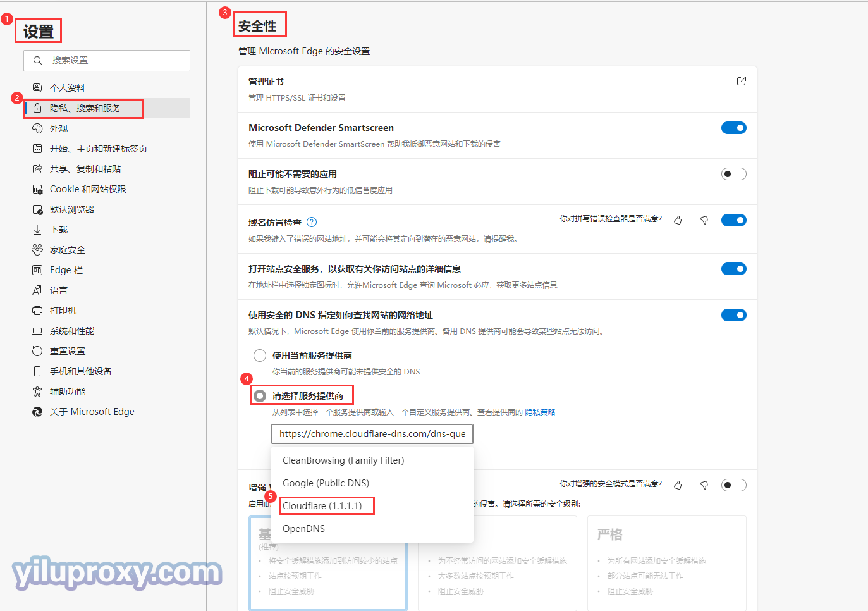Image resolution: width=868 pixels, height=611 pixels.
Task: Enable the 阻止可能不需要的应用 switch
Action: pos(734,174)
